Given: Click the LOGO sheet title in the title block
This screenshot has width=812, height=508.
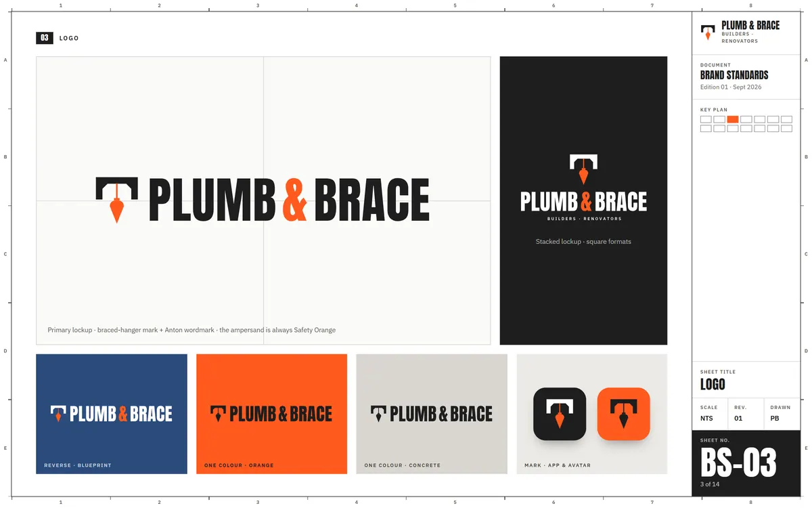Looking at the screenshot, I should click(x=713, y=385).
